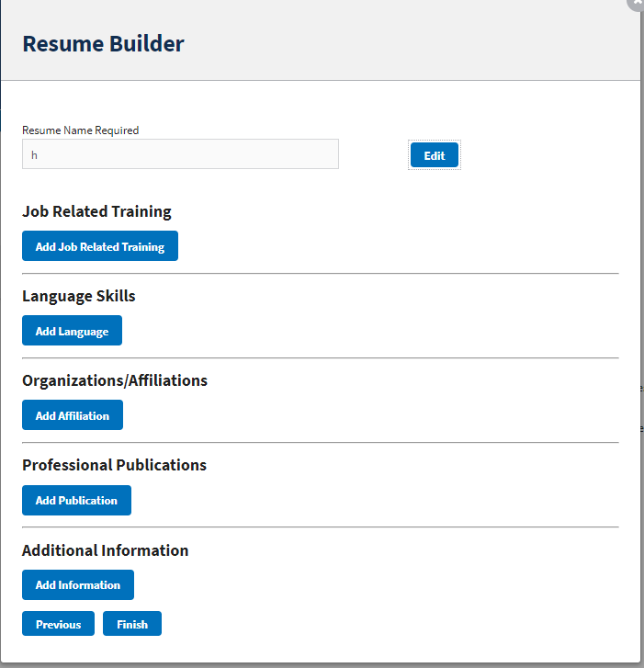Viewport: 644px width, 668px height.
Task: Click divider line under Add Publication button
Action: pyautogui.click(x=321, y=527)
